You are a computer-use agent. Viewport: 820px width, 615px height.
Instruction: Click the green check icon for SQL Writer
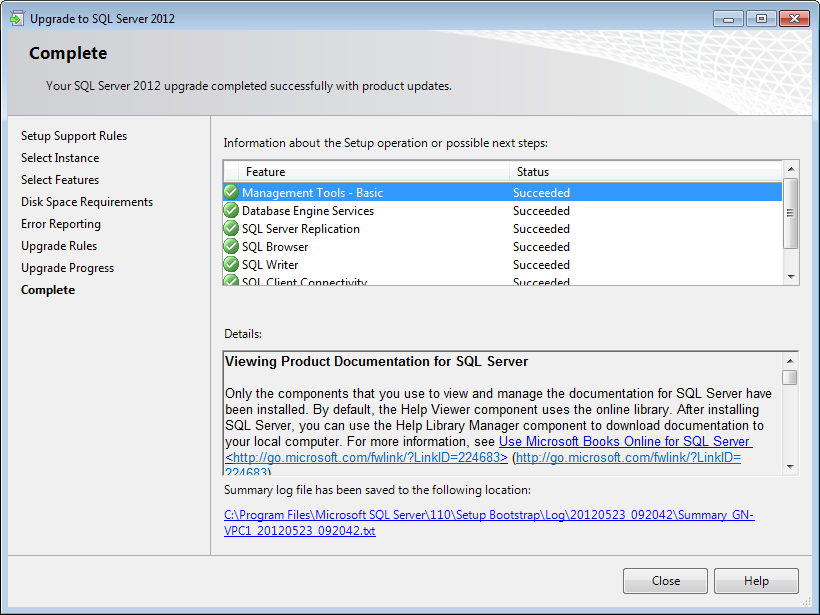pos(231,265)
